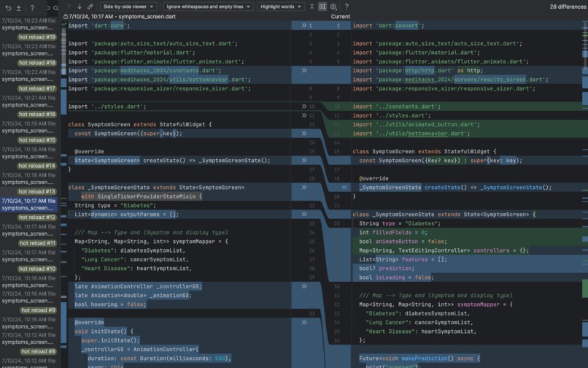Click 'bool isLoading = false;' line
The width and height of the screenshot is (588, 368).
[x=396, y=277]
